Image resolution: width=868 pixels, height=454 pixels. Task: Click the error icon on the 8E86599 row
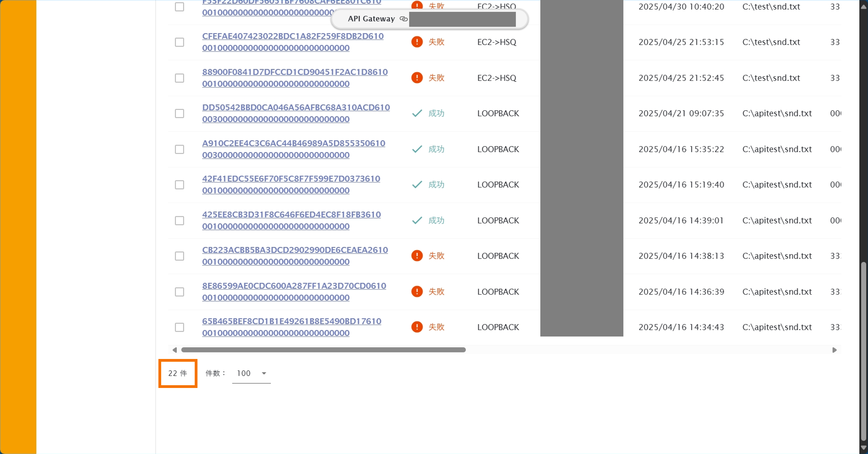pyautogui.click(x=417, y=291)
